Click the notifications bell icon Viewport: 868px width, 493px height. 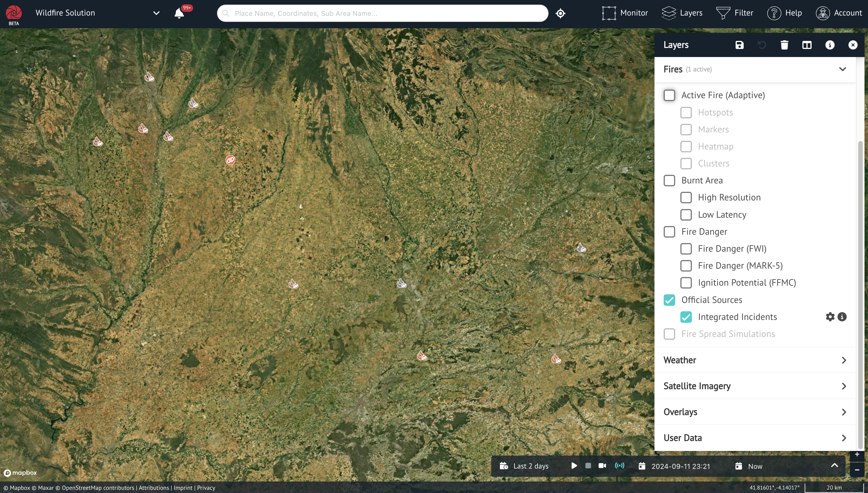[179, 14]
